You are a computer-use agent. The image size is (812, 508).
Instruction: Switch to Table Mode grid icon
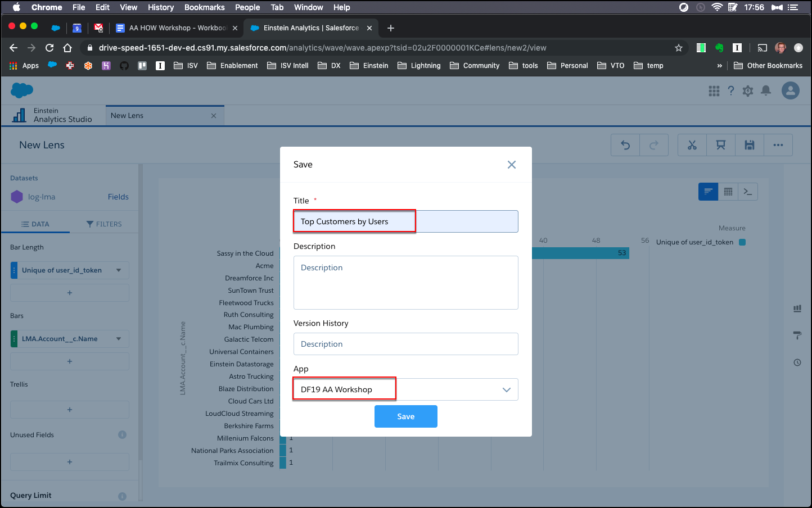pos(728,192)
